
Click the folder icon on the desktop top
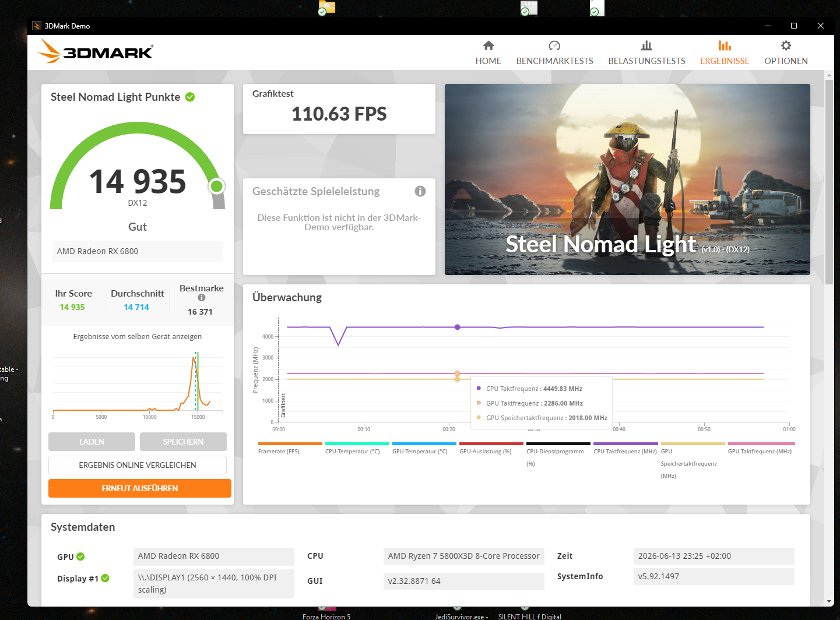click(x=327, y=8)
